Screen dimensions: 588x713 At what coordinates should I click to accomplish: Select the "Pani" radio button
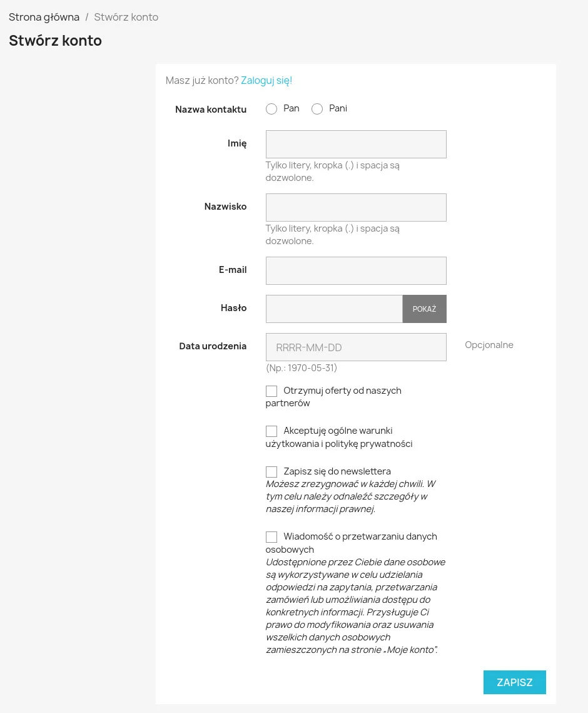click(317, 109)
